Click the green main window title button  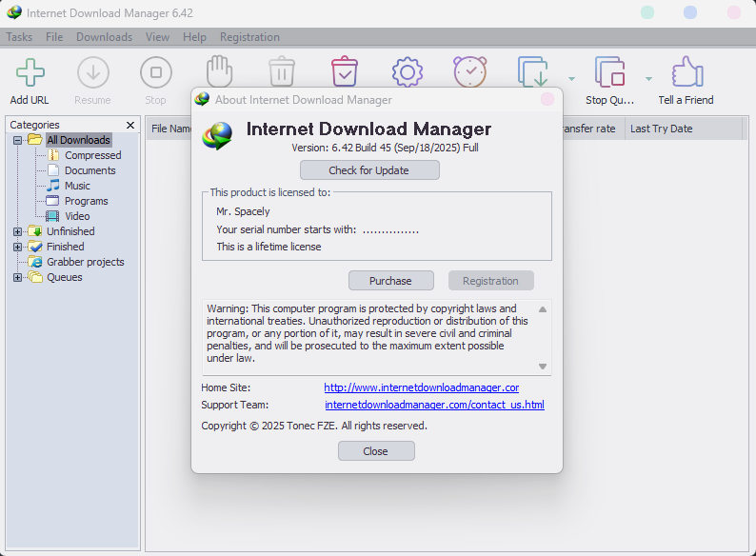coord(647,12)
